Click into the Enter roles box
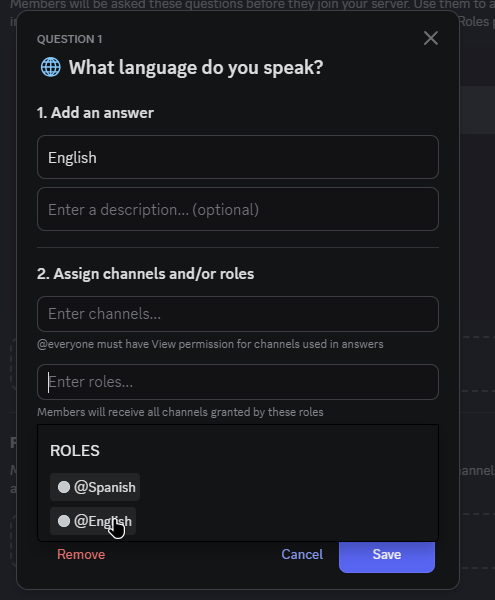This screenshot has width=495, height=600. coord(238,382)
